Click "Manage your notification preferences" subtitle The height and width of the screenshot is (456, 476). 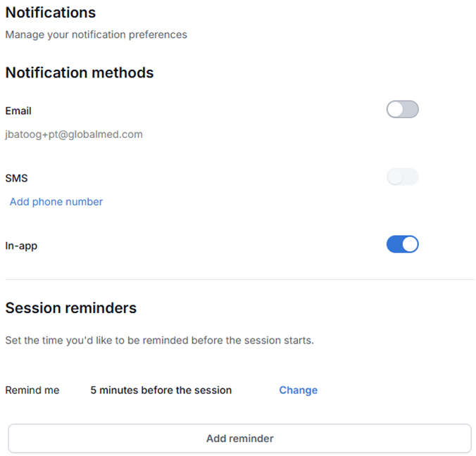(96, 34)
